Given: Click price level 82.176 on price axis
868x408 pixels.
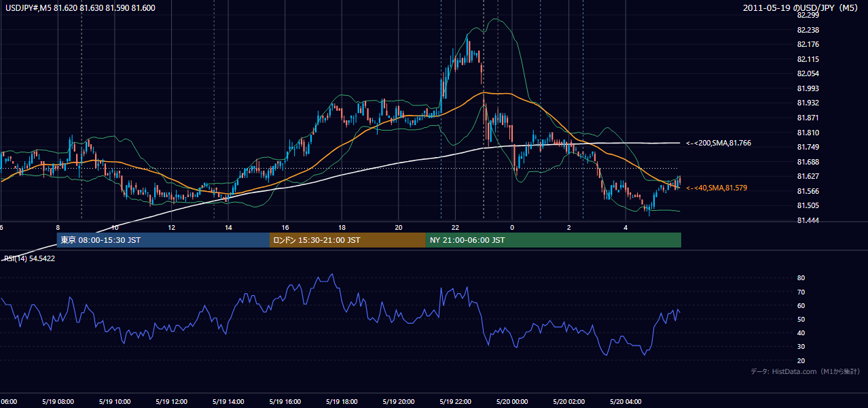Looking at the screenshot, I should click(808, 44).
